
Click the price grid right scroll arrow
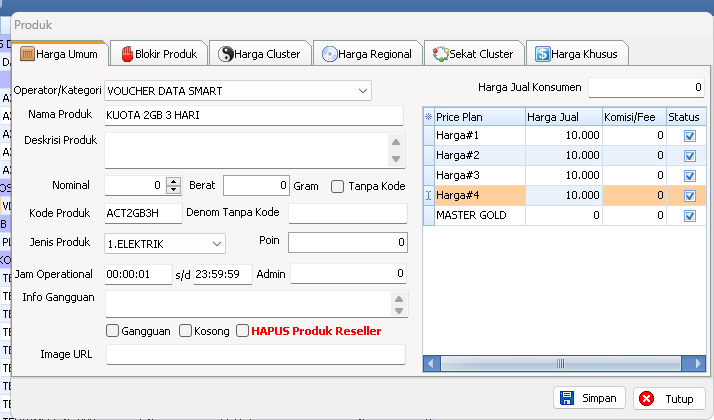(x=698, y=364)
